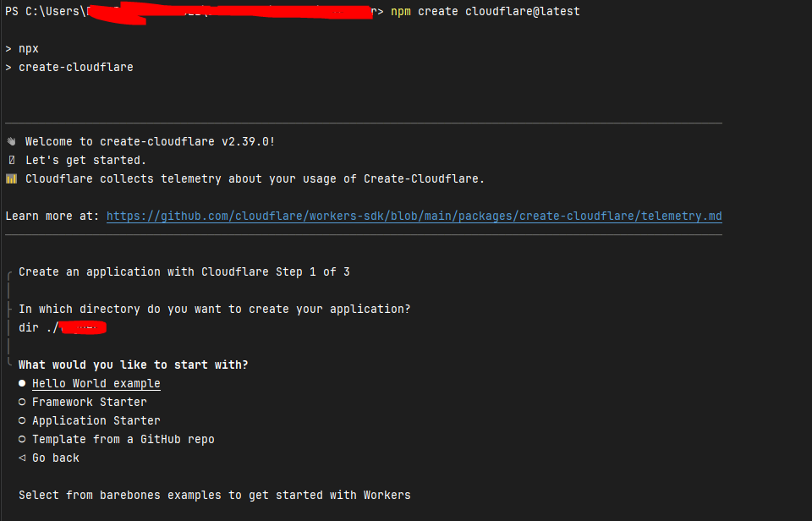Click the 'create-cloudflare' output line
Screen dimensions: 812x521
(75, 68)
